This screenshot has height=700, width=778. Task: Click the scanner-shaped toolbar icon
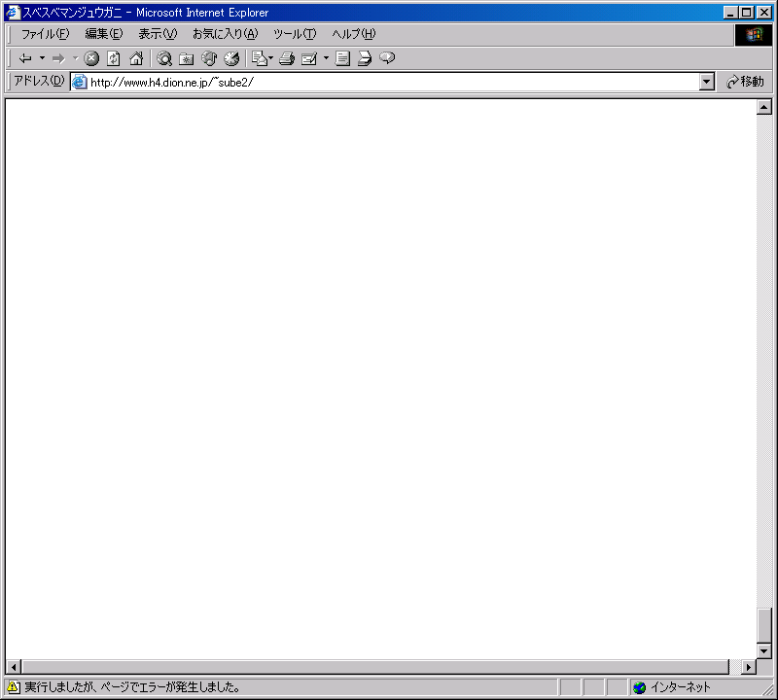365,58
